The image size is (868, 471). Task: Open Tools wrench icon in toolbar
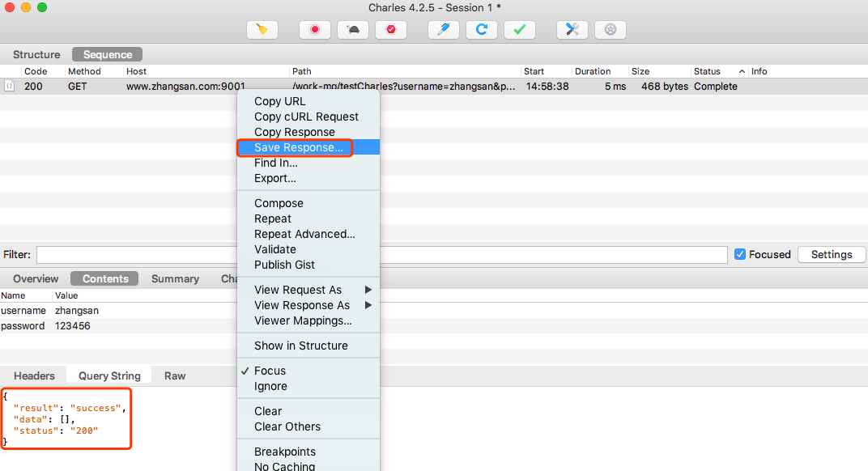pos(572,30)
